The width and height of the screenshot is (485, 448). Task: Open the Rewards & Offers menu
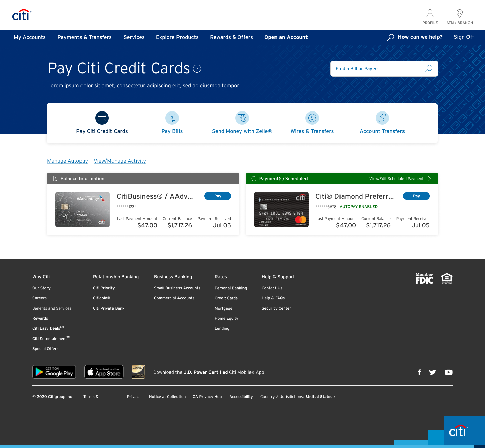(x=231, y=37)
